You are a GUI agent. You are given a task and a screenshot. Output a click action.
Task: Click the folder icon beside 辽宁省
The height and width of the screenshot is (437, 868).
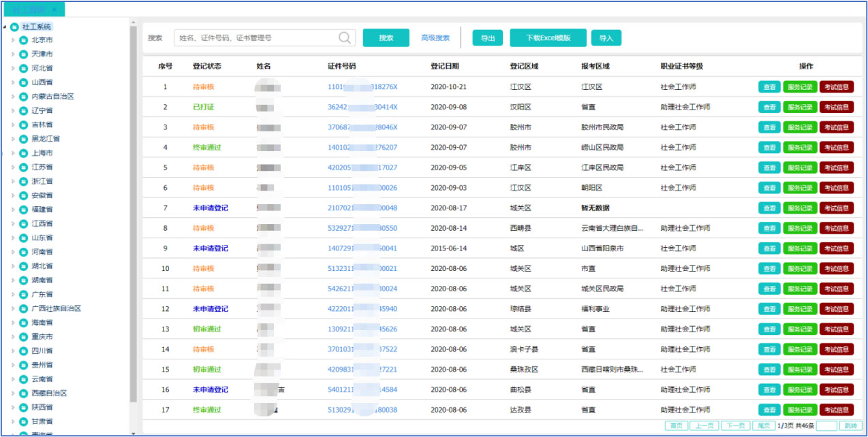coord(24,111)
